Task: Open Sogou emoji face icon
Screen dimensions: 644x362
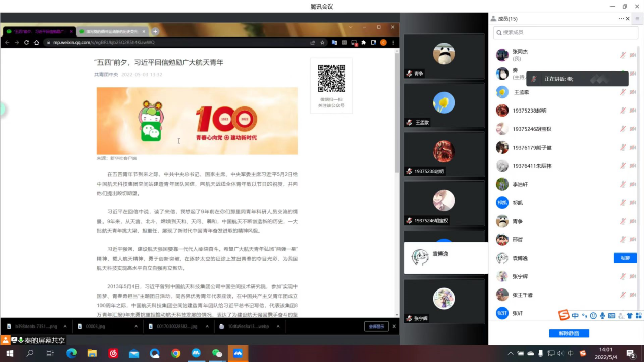Action: (593, 316)
